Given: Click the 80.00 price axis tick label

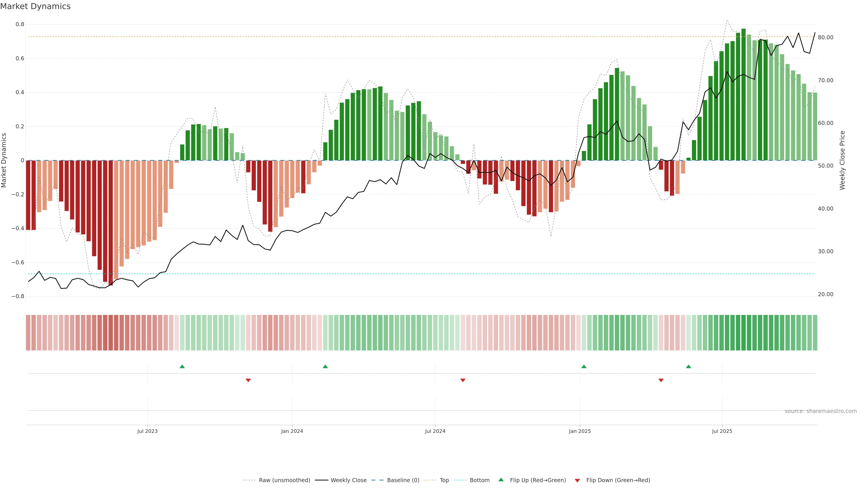Looking at the screenshot, I should 825,37.
